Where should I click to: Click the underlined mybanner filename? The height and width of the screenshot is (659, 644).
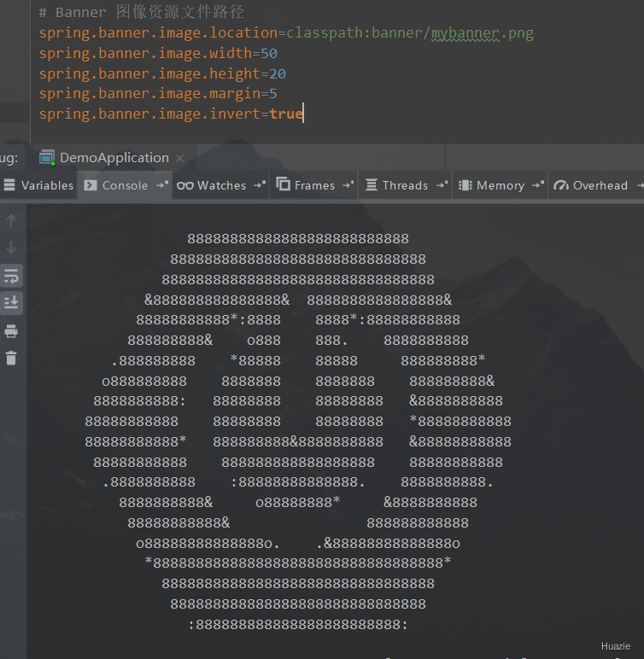(x=465, y=32)
